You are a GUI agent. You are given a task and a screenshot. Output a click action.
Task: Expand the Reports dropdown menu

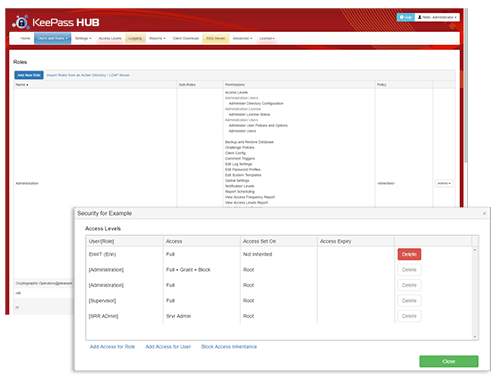157,38
